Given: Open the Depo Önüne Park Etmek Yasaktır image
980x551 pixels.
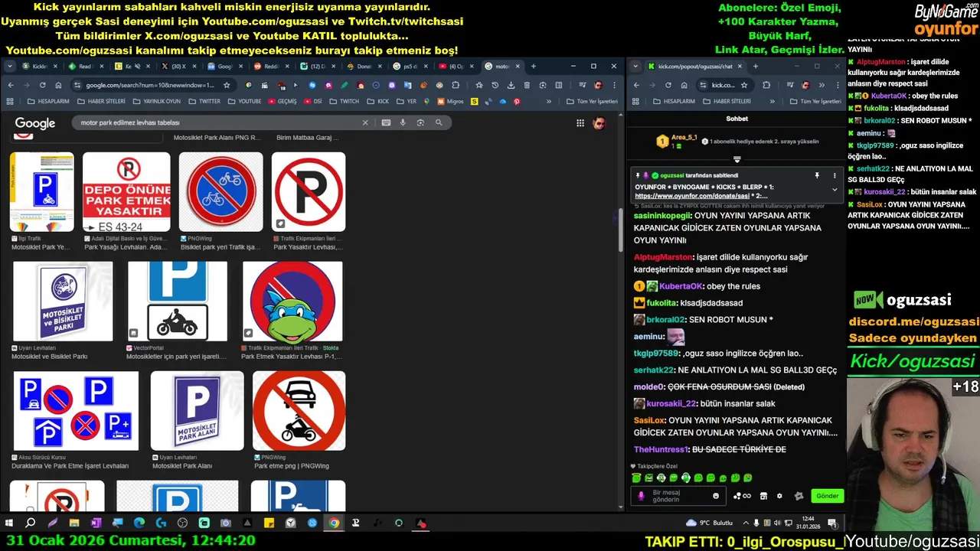Looking at the screenshot, I should point(126,192).
